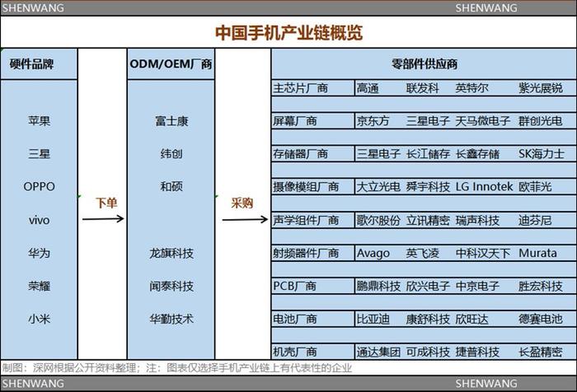Select the ODM/OEM厂商 header cell

[x=171, y=64]
